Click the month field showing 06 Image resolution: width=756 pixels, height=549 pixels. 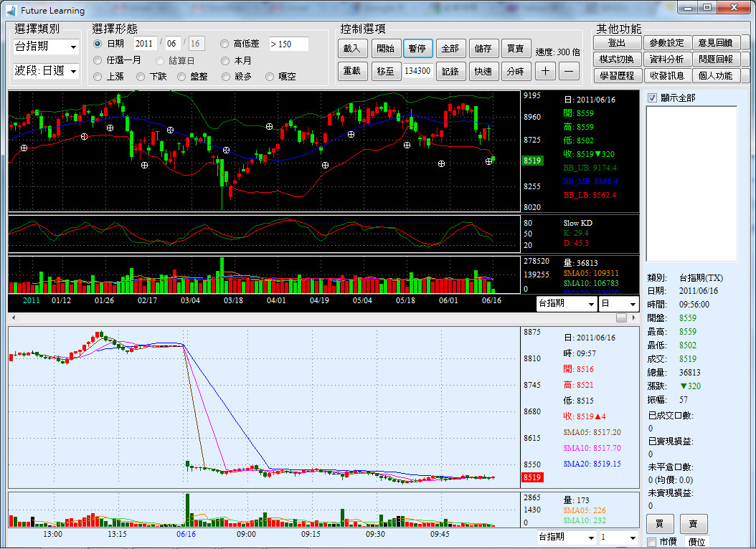173,44
